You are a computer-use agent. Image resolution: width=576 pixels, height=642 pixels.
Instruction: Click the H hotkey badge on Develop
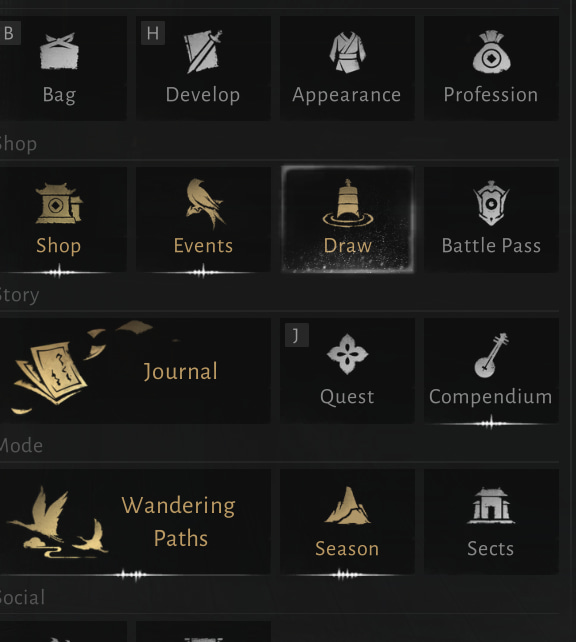[x=153, y=33]
